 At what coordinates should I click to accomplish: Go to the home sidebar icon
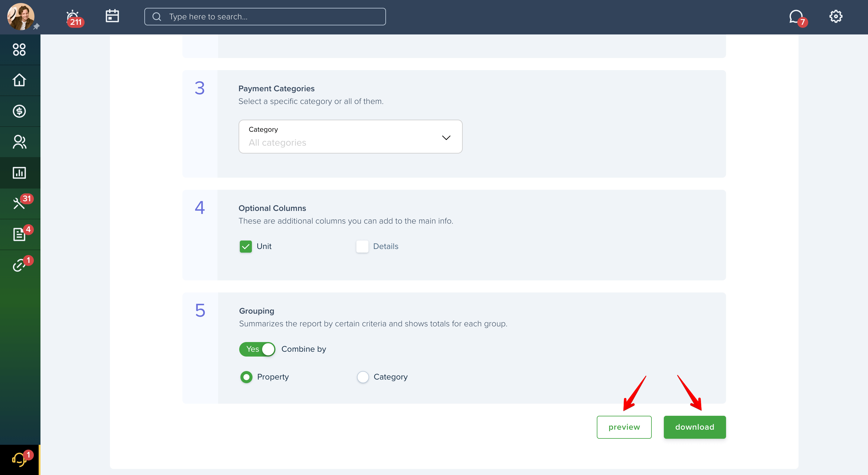coord(19,80)
